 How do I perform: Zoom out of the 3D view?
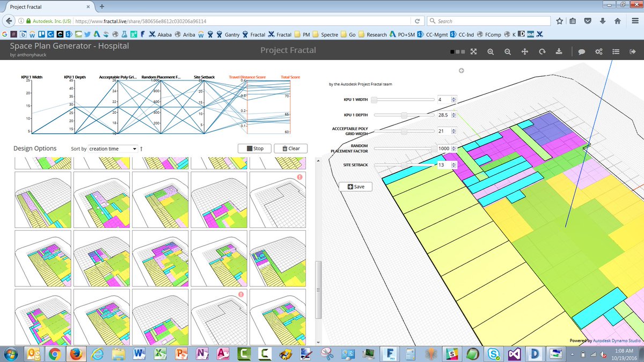[508, 51]
